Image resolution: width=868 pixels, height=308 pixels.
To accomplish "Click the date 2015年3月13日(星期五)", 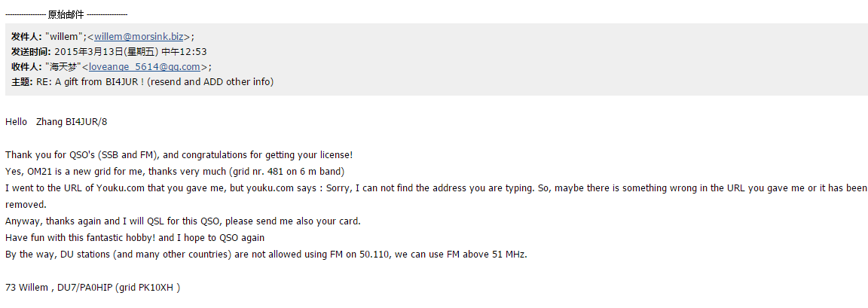I will pyautogui.click(x=107, y=52).
